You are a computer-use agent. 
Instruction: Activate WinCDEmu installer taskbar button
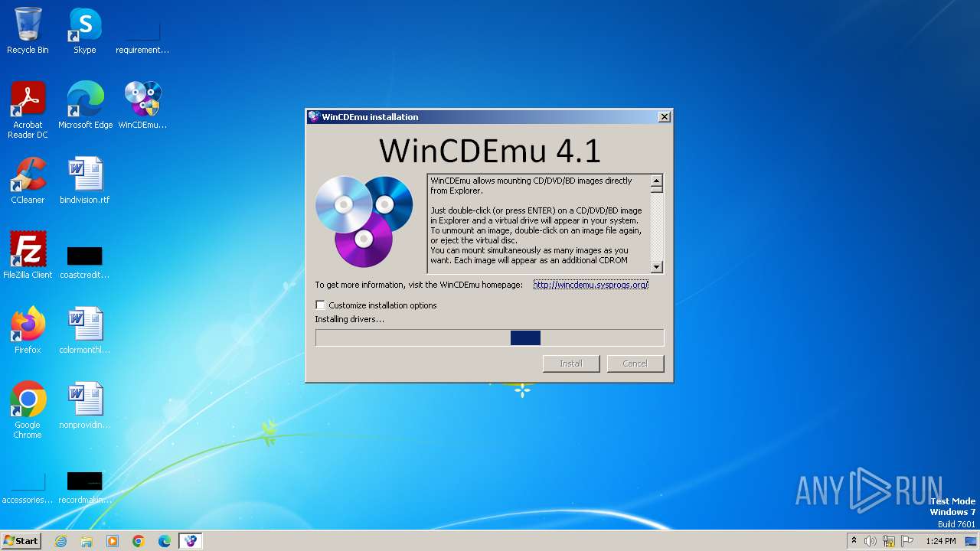[x=191, y=541]
